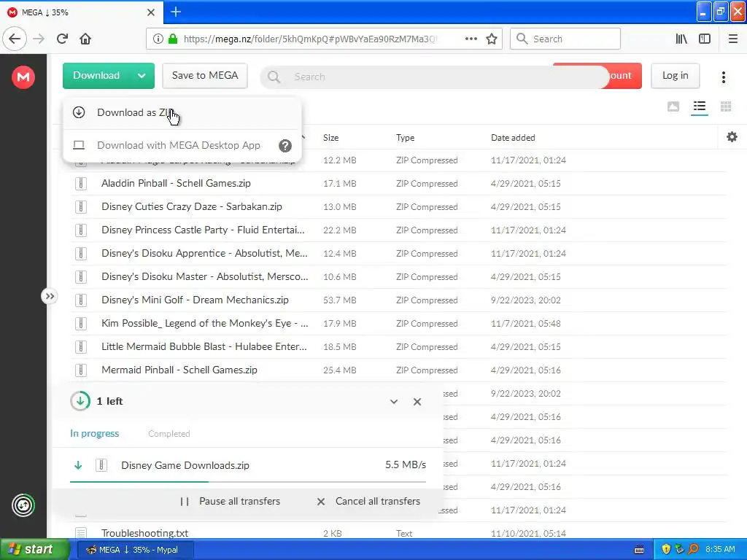Click transfer status circular icon in sidebar
Screen dimensions: 747x560
23,505
